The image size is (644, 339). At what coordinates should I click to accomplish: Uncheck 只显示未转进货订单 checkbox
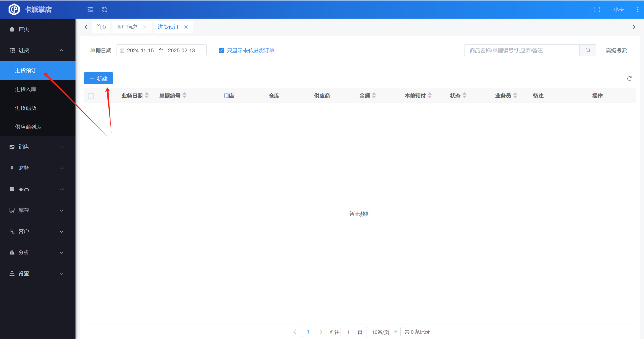[221, 51]
